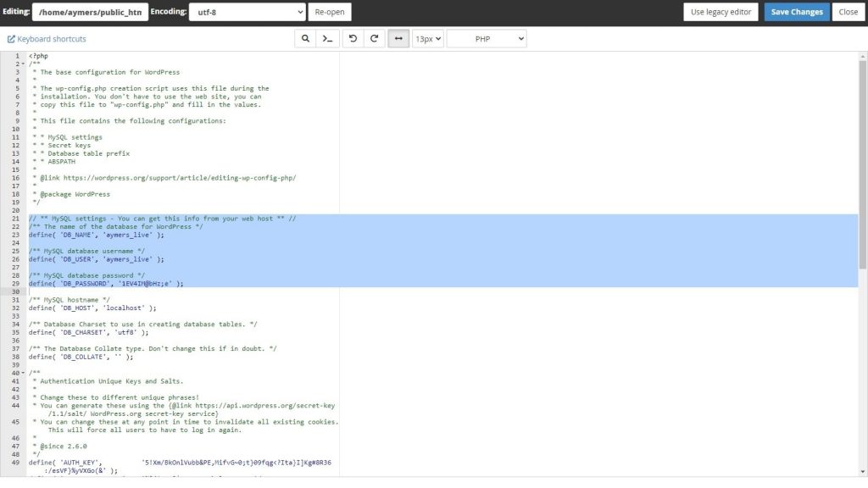Open the PHP language mode dropdown
Image resolution: width=868 pixels, height=488 pixels.
coord(486,39)
